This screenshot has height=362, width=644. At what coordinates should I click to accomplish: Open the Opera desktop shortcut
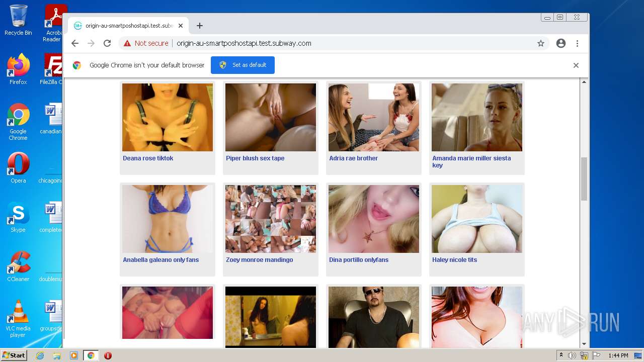coord(18,168)
